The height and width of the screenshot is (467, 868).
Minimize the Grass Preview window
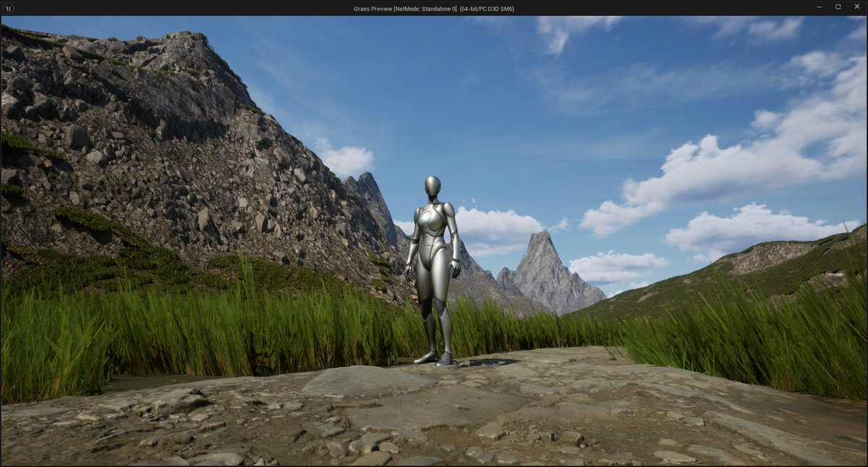819,7
